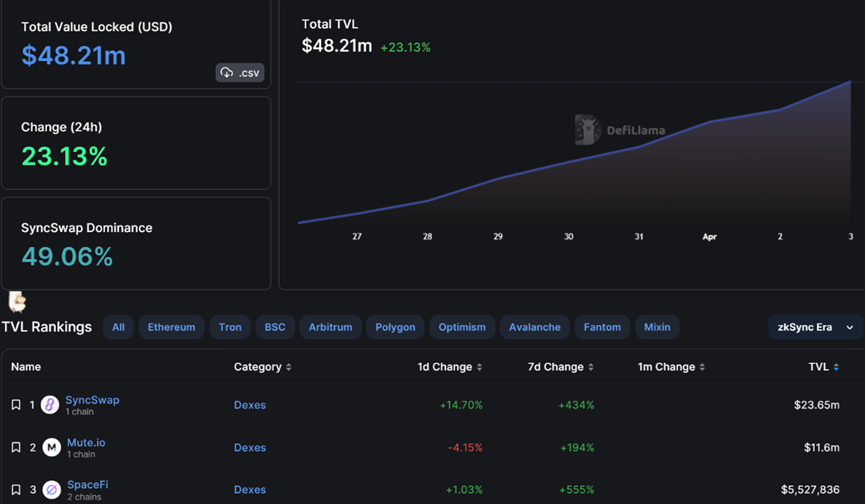Viewport: 865px width, 504px height.
Task: Filter rankings by BSC
Action: [x=275, y=327]
